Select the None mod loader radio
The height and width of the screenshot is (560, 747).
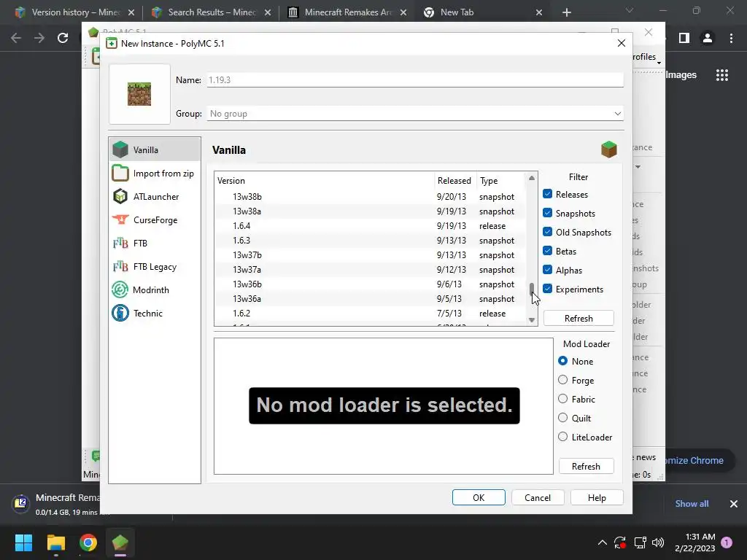[562, 361]
